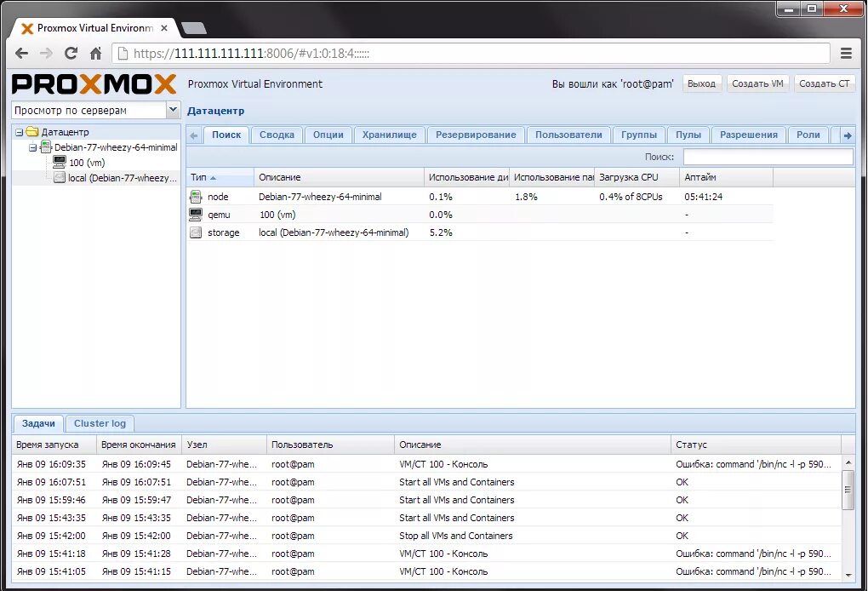Click the Датацентр folder icon in tree
Viewport: 868px width, 591px height.
pyautogui.click(x=32, y=132)
